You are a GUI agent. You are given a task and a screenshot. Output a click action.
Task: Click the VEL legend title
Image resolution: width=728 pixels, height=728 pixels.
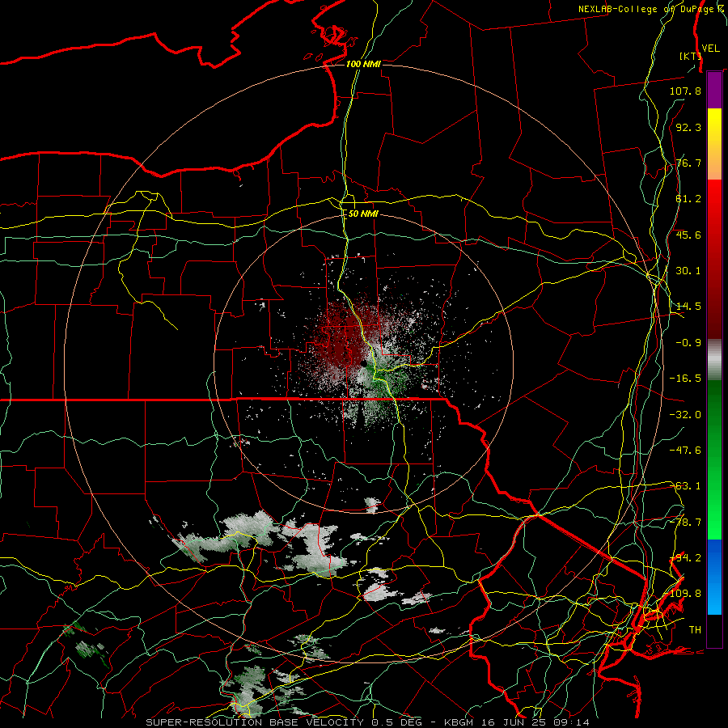tap(710, 49)
